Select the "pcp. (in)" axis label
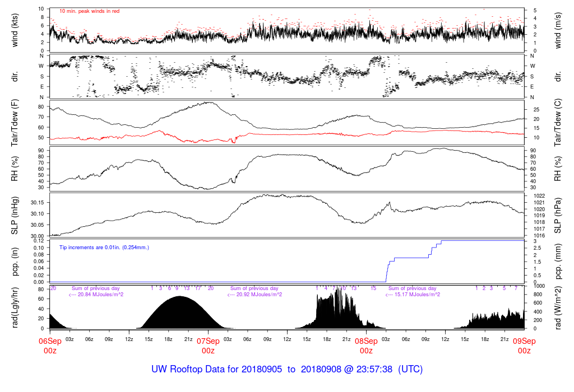The height and width of the screenshot is (392, 574). point(15,262)
